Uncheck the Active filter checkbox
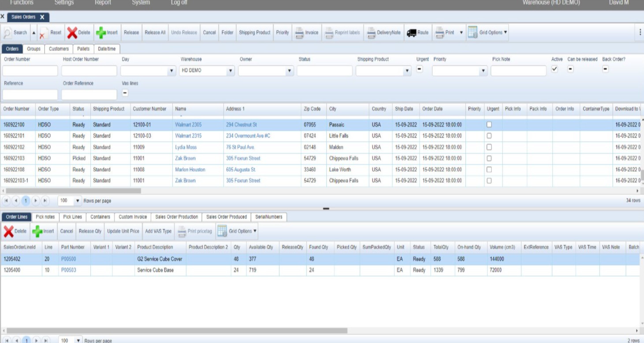This screenshot has width=644, height=343. (x=554, y=69)
